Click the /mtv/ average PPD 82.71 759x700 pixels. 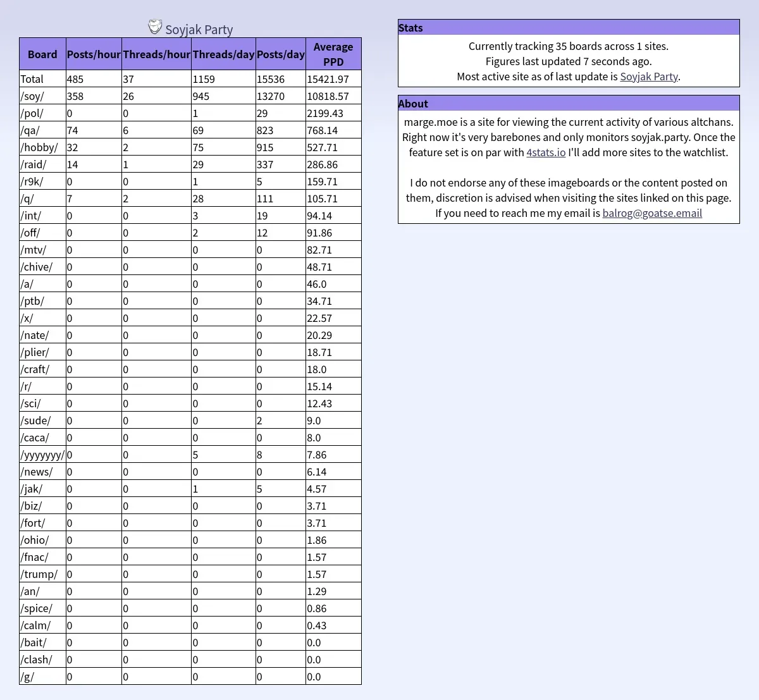point(333,250)
